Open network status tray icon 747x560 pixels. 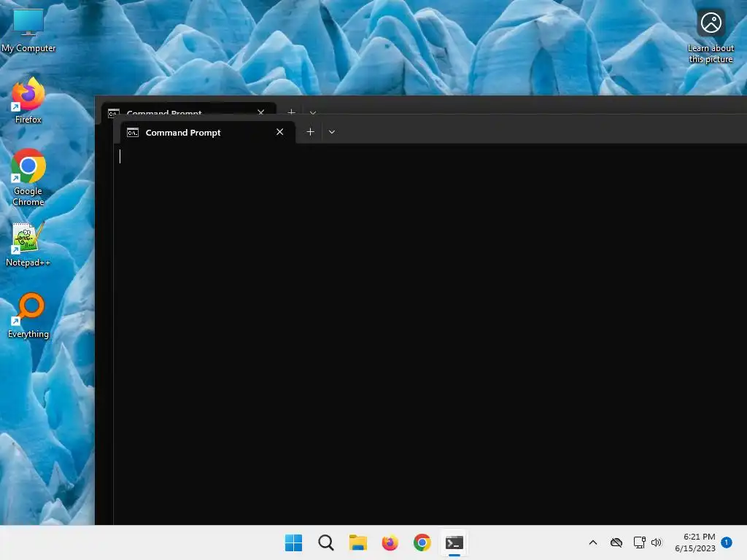click(x=639, y=542)
